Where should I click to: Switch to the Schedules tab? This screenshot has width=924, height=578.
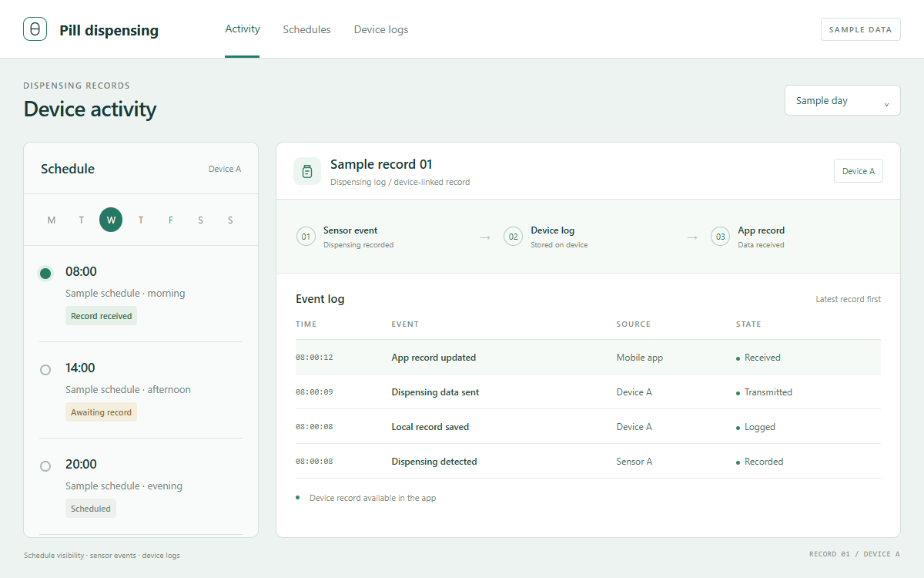coord(306,29)
